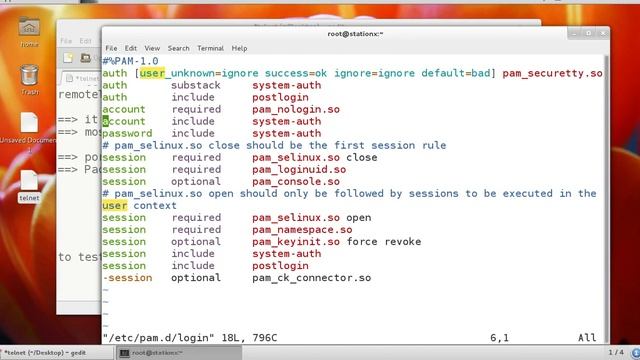Minimize the root@stationx terminal window
The height and width of the screenshot is (360, 640).
coord(574,33)
